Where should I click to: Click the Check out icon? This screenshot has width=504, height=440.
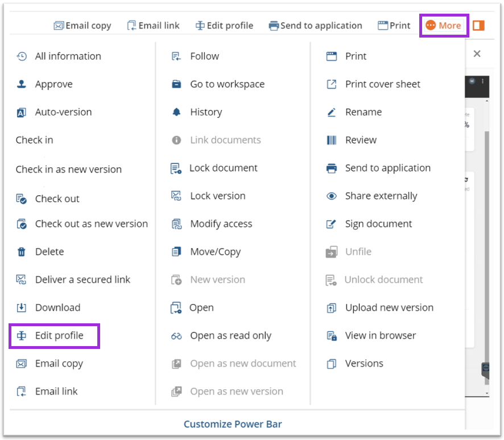[x=22, y=199]
